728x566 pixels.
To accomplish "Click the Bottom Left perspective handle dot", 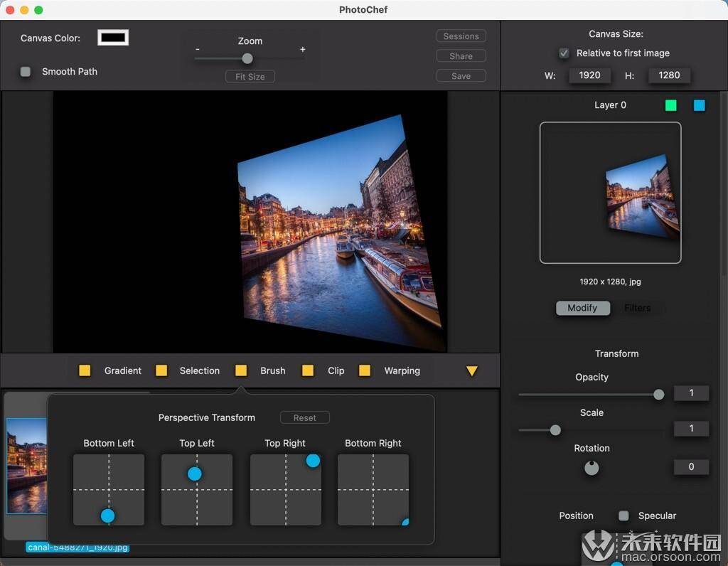I will (108, 516).
